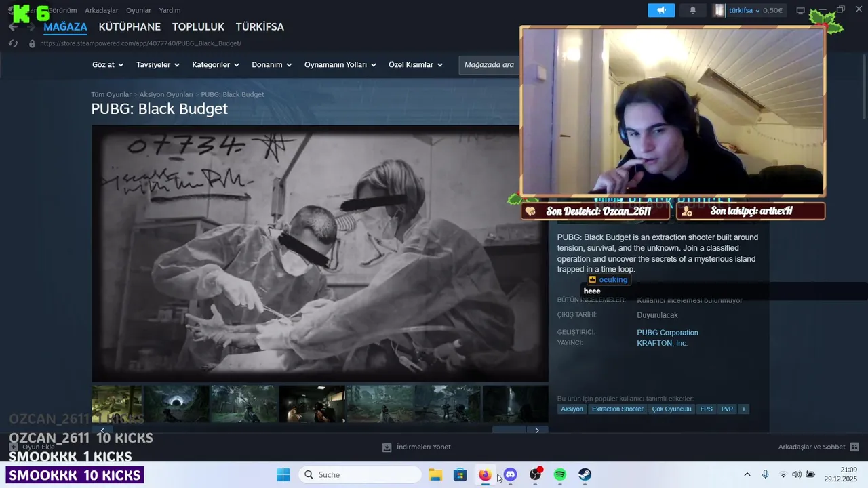
Task: Expand the Tavsiyeler dropdown
Action: (x=157, y=65)
